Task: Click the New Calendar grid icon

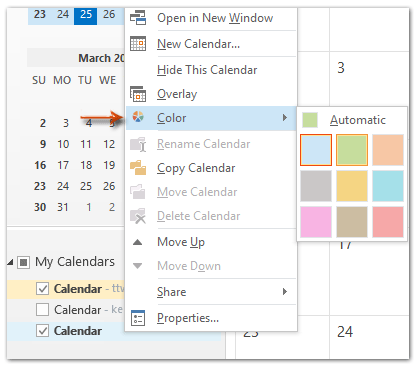Action: pyautogui.click(x=138, y=44)
